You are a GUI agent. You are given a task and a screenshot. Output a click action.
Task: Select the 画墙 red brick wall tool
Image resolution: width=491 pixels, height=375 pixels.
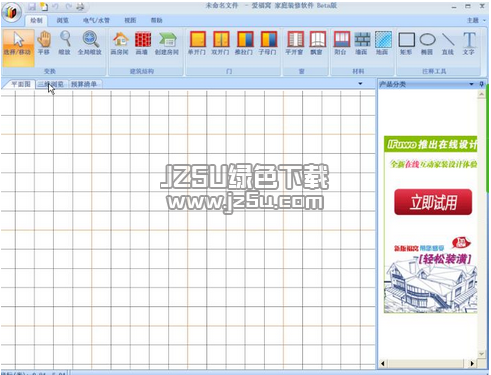[143, 43]
